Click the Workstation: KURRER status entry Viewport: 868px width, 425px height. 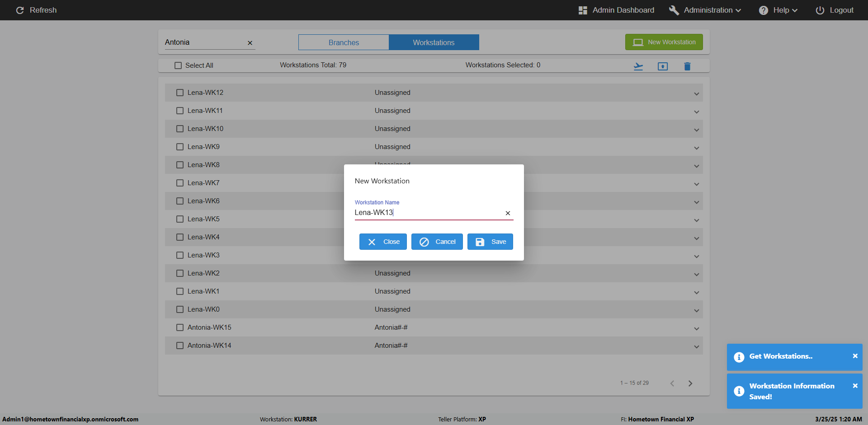[x=288, y=419]
